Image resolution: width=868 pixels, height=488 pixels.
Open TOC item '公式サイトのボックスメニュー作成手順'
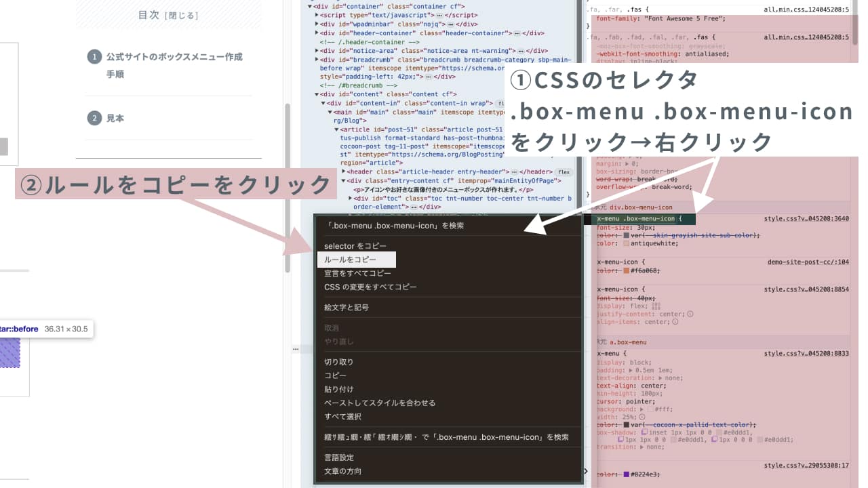pyautogui.click(x=174, y=65)
